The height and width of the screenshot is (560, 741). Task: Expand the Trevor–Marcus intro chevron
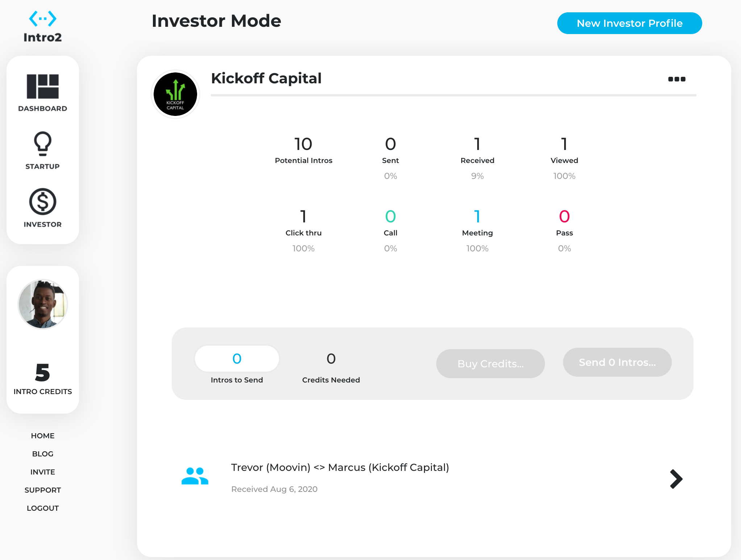[x=676, y=479]
